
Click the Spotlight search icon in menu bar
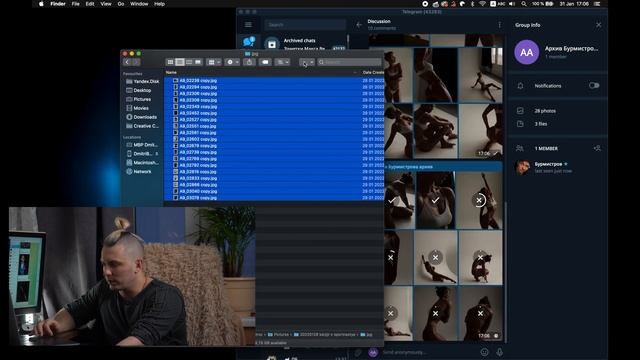pyautogui.click(x=524, y=4)
